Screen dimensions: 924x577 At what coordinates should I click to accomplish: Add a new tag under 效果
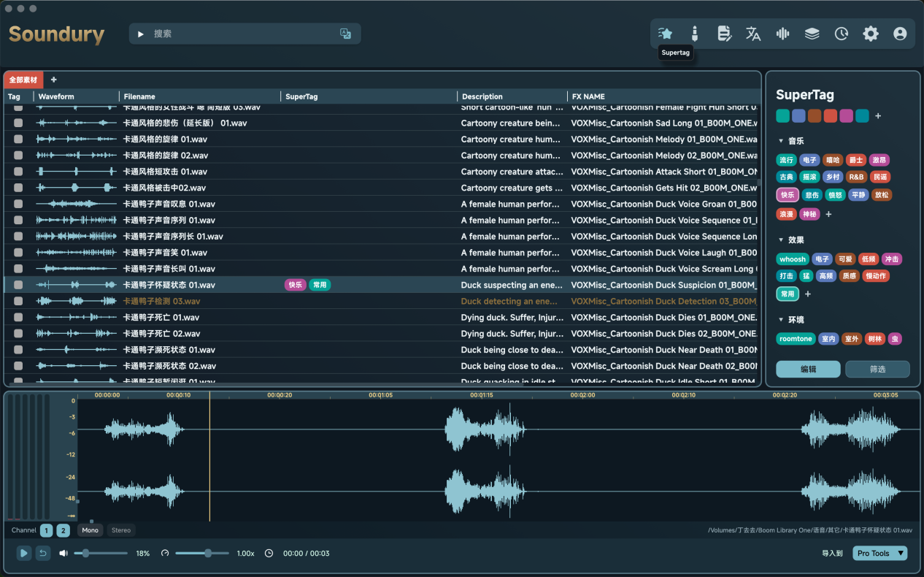pos(808,294)
